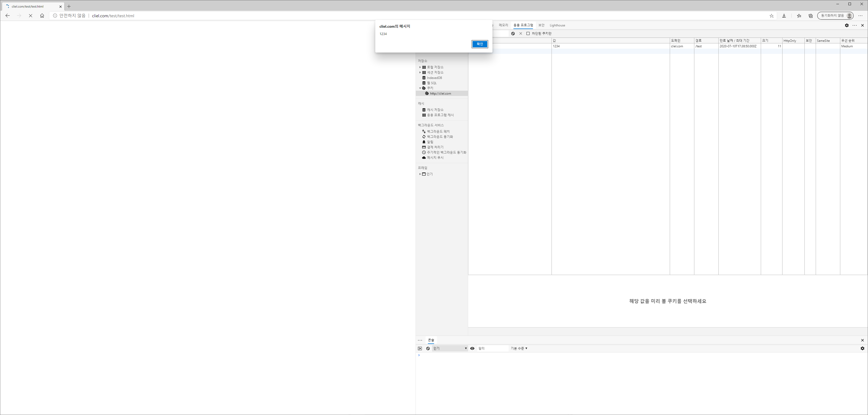Open the 기본 수준 log level dropdown
The width and height of the screenshot is (868, 415).
[519, 348]
